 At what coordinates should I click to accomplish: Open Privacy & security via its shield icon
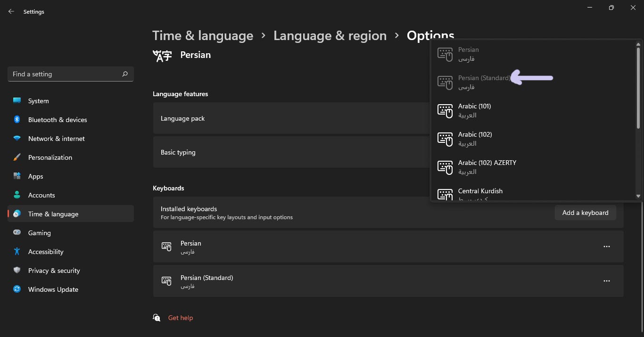17,271
